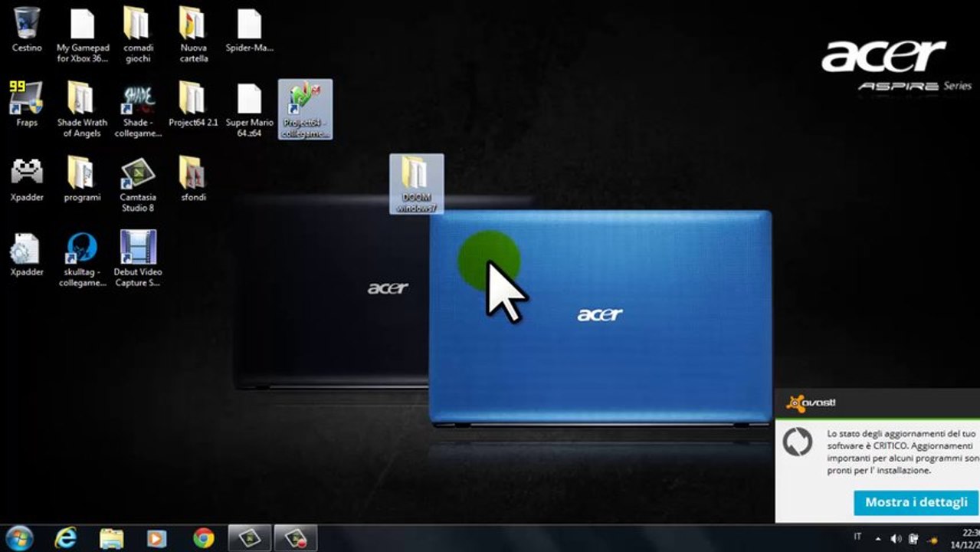Viewport: 980px width, 552px height.
Task: Select the My Gamepad for Xbox 360 file
Action: coord(83,35)
